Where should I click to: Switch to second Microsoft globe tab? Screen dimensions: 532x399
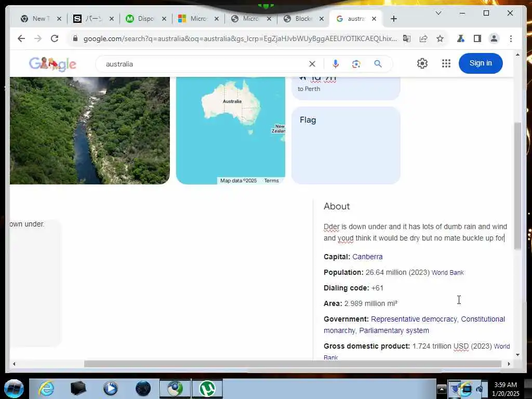click(247, 19)
